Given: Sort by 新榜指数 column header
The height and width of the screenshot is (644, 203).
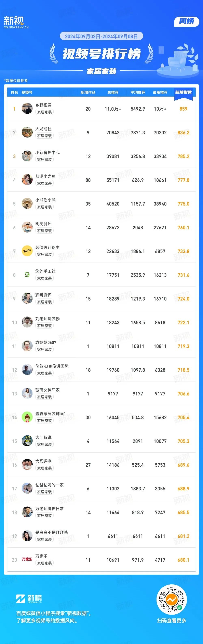Looking at the screenshot, I should (183, 93).
